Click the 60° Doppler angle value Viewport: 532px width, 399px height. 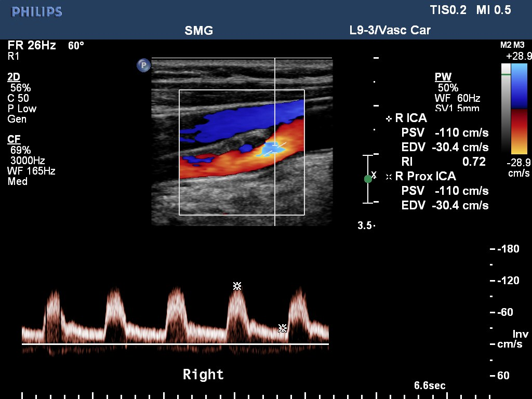pyautogui.click(x=76, y=46)
